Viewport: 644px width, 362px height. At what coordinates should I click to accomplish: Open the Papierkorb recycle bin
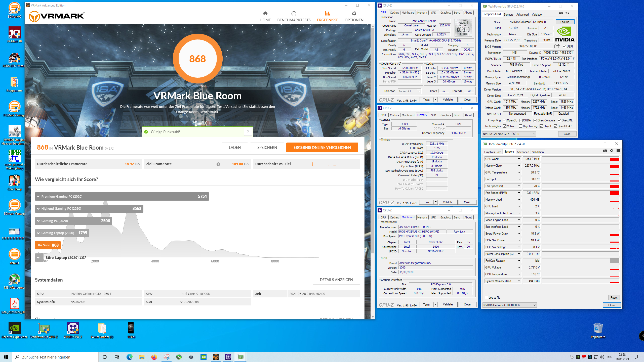point(598,330)
